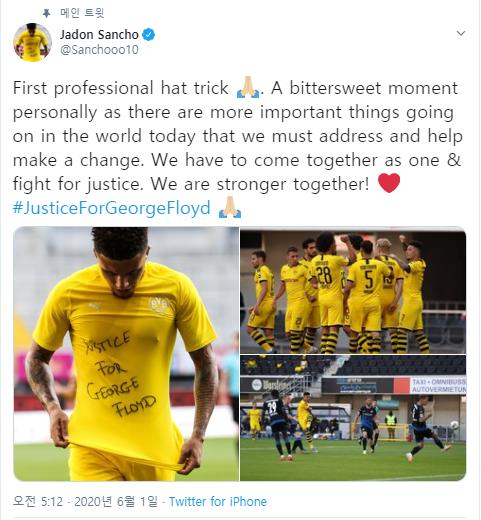
Task: Click praying hands emoji after the hashtag
Action: pyautogui.click(x=230, y=208)
